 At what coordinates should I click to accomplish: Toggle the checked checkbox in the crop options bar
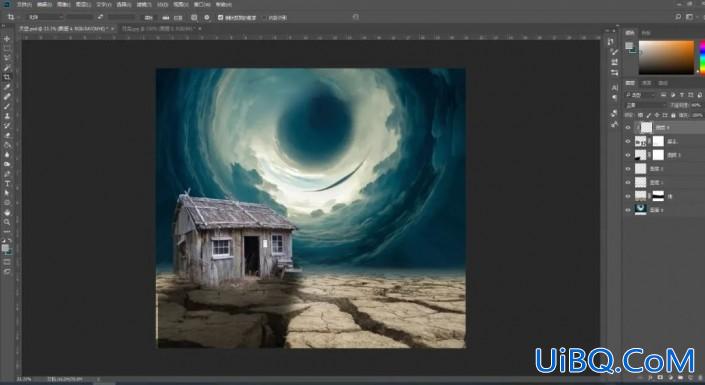(220, 18)
